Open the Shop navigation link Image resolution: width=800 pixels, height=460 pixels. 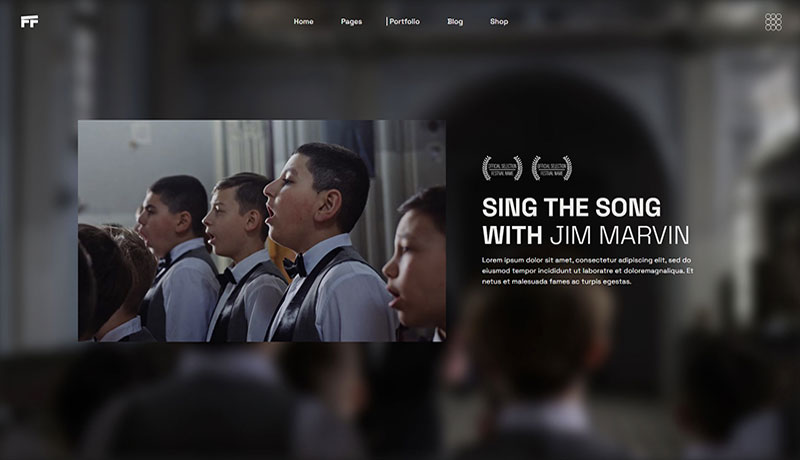point(499,21)
